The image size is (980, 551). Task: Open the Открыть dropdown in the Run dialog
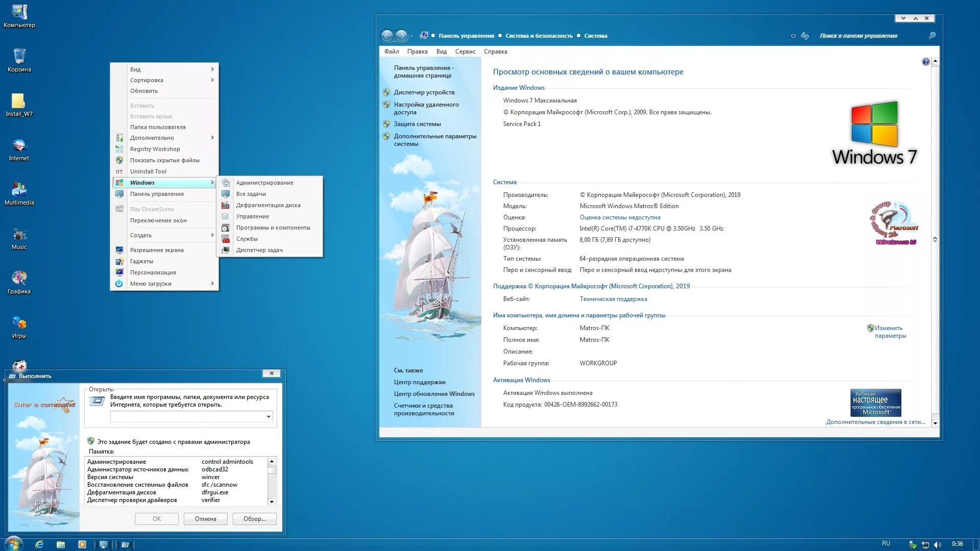click(x=269, y=416)
